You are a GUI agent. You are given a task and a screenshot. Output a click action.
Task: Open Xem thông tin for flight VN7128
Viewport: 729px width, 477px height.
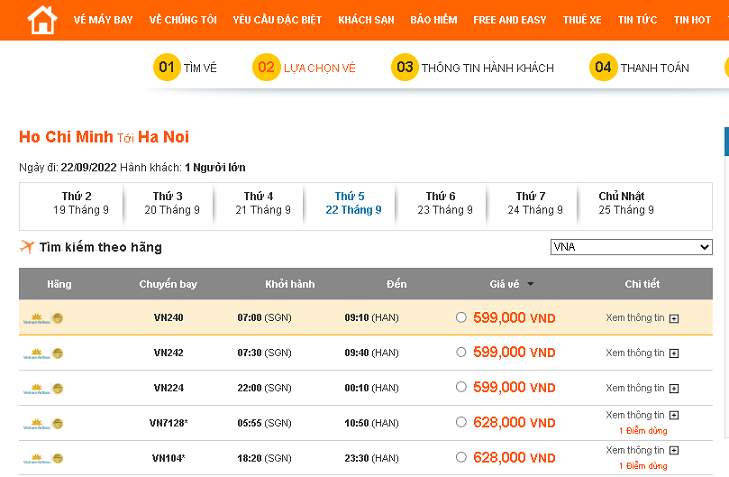point(635,415)
